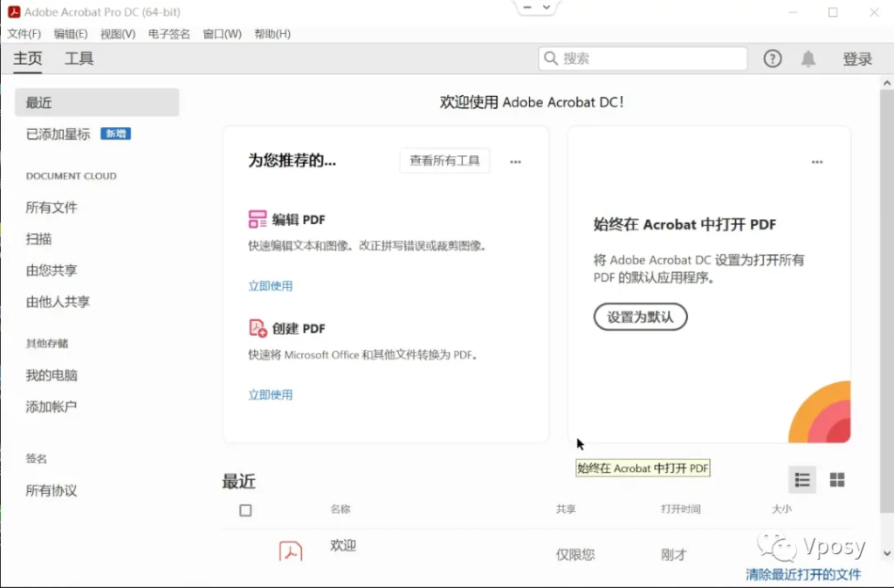Switch to the 工具 tab

coord(79,58)
